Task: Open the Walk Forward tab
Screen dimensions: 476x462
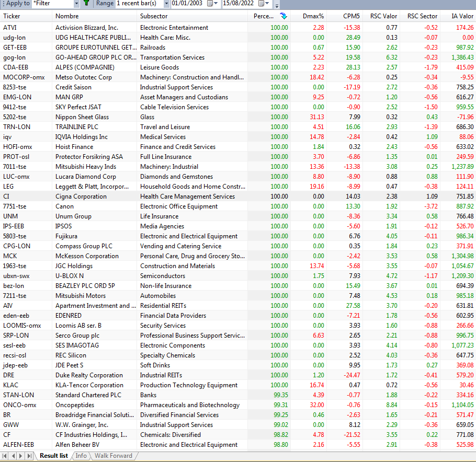Action: [114, 456]
